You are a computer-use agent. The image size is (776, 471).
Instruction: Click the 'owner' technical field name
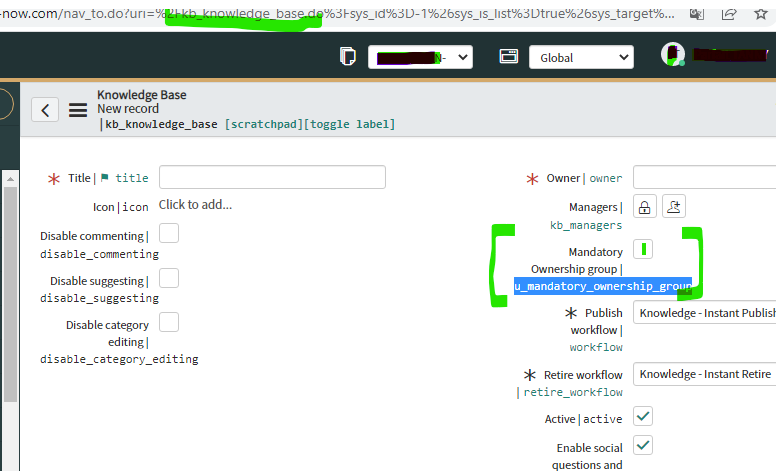tap(606, 178)
